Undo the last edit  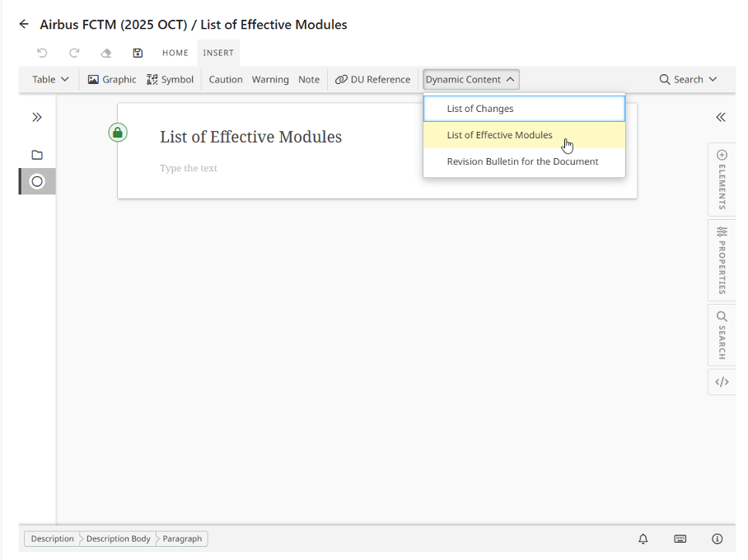[x=43, y=53]
